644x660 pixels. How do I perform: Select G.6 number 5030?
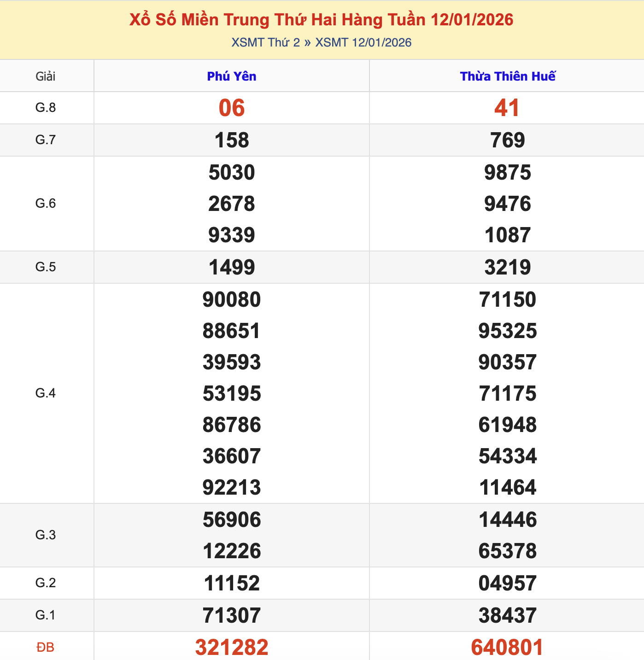tap(232, 172)
